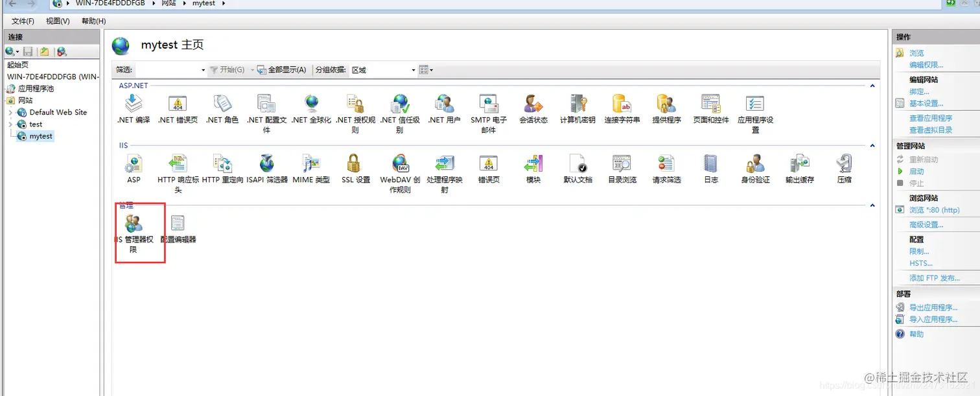This screenshot has height=396, width=980.
Task: Open the SSL 设置 feature
Action: click(355, 169)
